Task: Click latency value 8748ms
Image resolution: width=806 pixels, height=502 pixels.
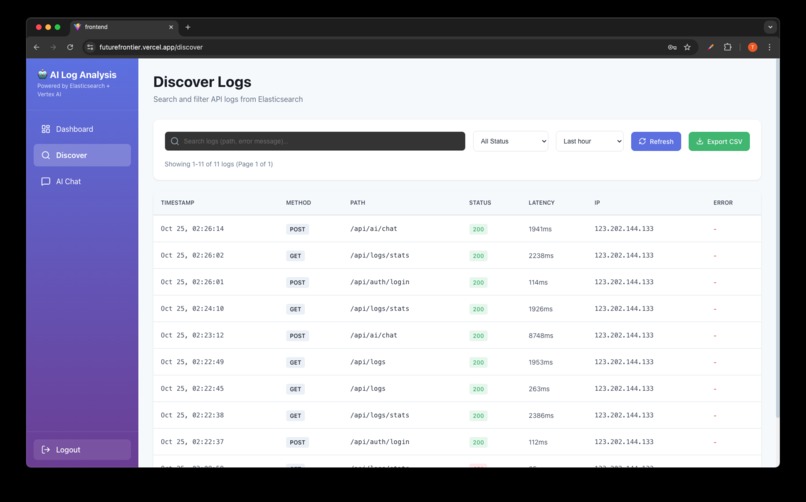Action: 541,336
